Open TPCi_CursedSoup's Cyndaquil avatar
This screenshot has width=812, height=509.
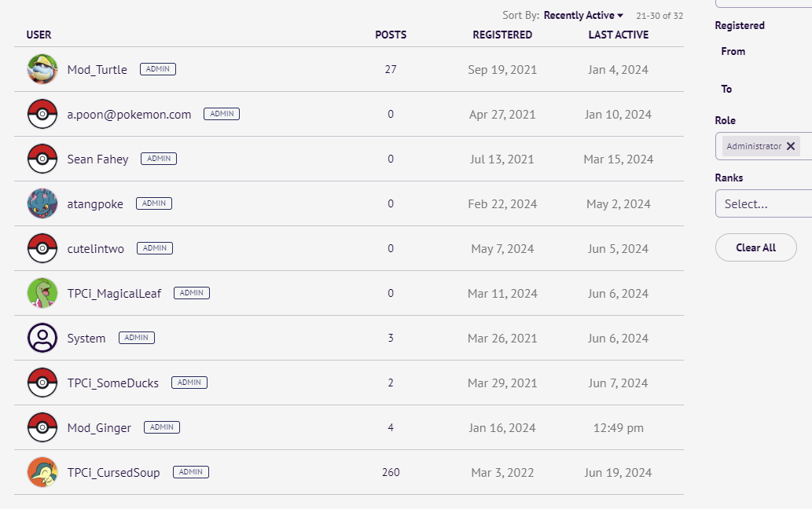coord(42,472)
